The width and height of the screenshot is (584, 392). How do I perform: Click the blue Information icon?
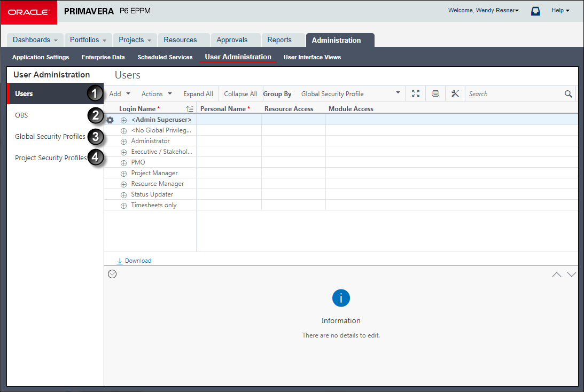pyautogui.click(x=341, y=298)
